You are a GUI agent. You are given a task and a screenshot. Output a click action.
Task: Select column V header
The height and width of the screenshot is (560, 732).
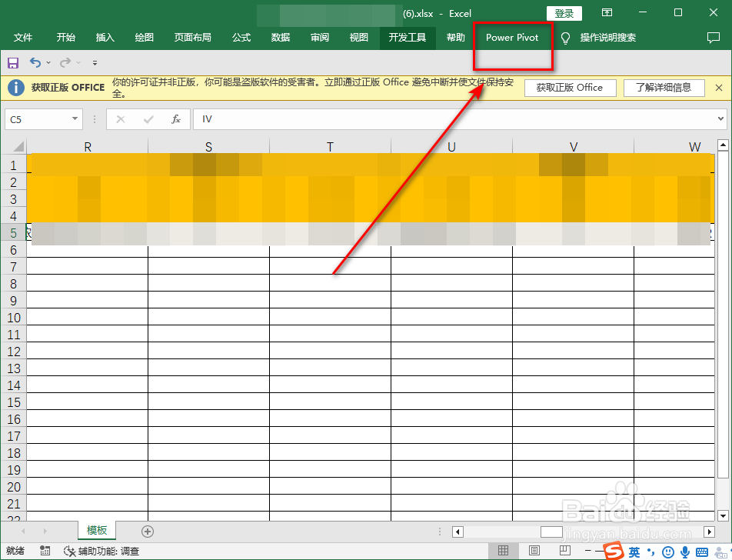[574, 147]
